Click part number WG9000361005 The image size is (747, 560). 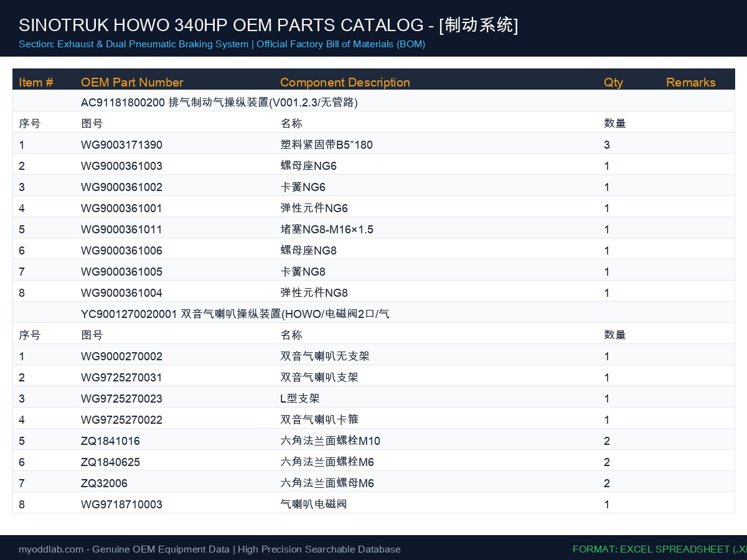click(121, 272)
